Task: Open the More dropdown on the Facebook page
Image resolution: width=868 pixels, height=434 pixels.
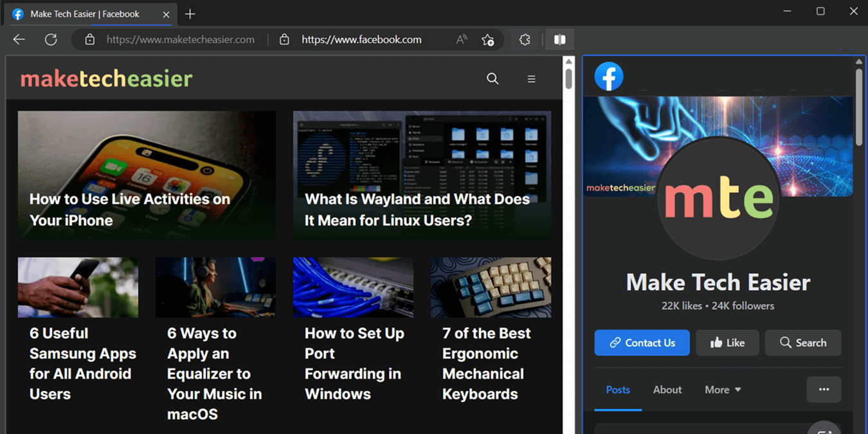Action: click(x=723, y=390)
